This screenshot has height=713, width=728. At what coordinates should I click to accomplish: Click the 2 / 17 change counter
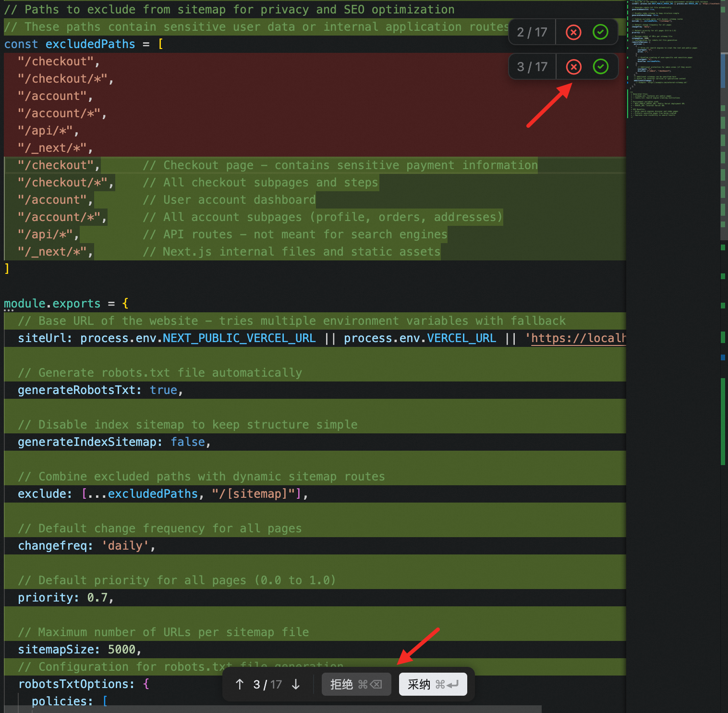(532, 32)
